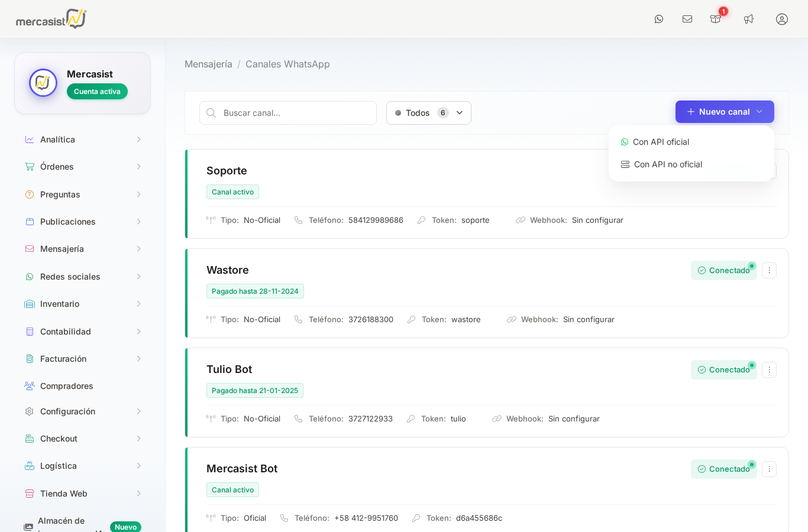The height and width of the screenshot is (532, 808).
Task: Click the Mercasist logo in header
Action: point(51,19)
